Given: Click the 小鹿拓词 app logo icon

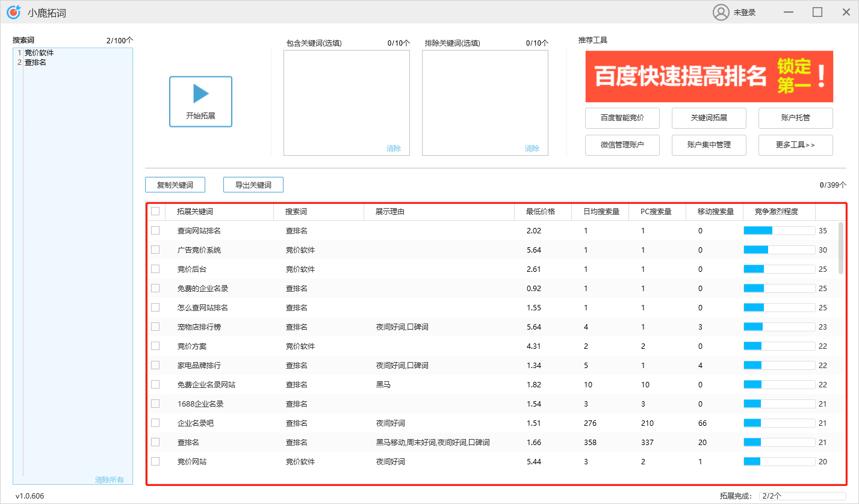Looking at the screenshot, I should [13, 11].
